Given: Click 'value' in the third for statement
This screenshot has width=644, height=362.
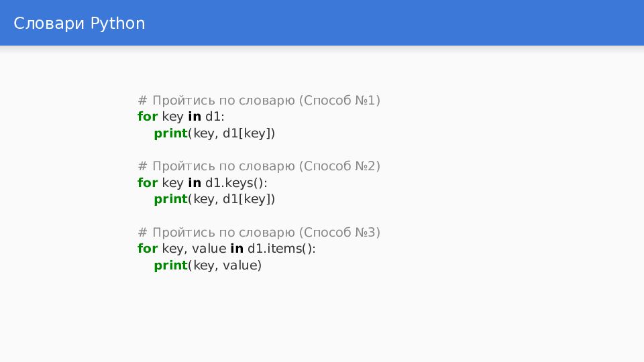Looking at the screenshot, I should (209, 249).
